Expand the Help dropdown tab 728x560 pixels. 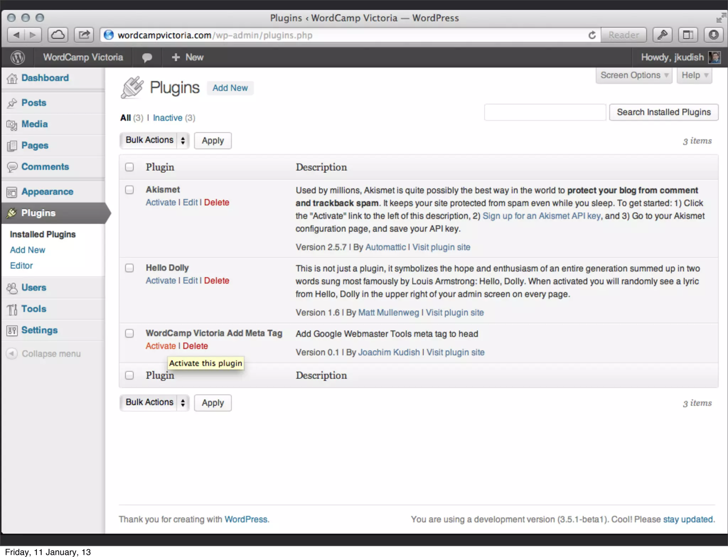(694, 75)
